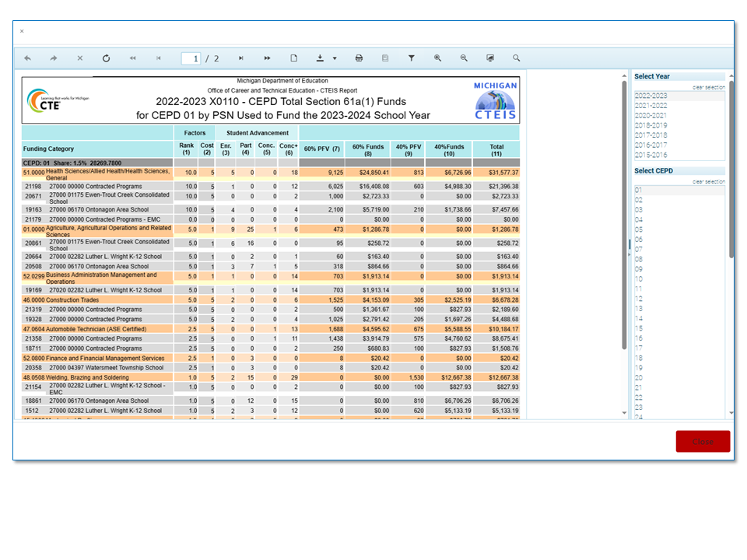
Task: Open the search in report icon
Action: click(x=517, y=58)
